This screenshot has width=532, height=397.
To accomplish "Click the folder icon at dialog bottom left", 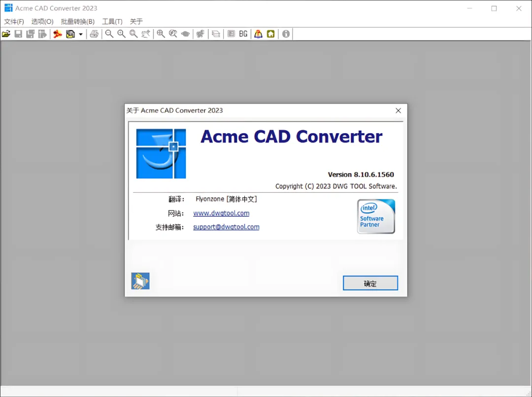I will pyautogui.click(x=140, y=281).
